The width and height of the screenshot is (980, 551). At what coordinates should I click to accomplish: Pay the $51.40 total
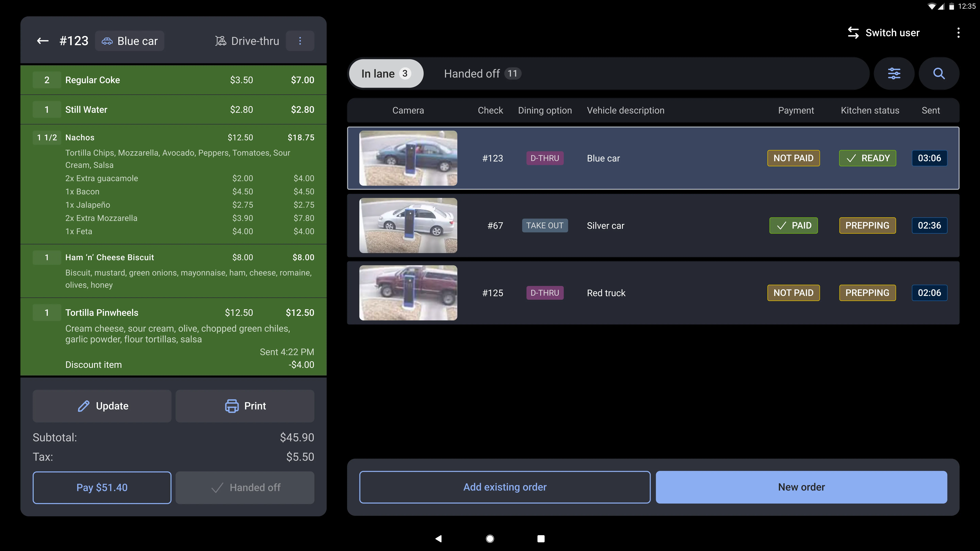point(102,488)
